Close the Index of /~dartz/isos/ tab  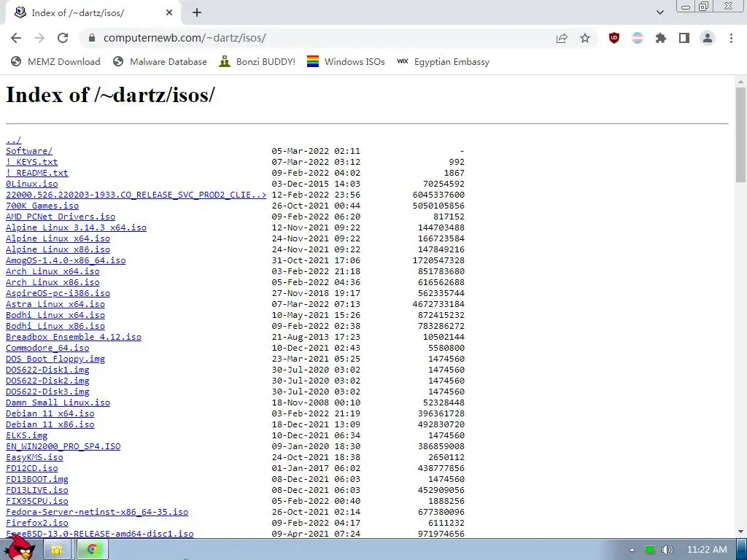click(x=169, y=13)
